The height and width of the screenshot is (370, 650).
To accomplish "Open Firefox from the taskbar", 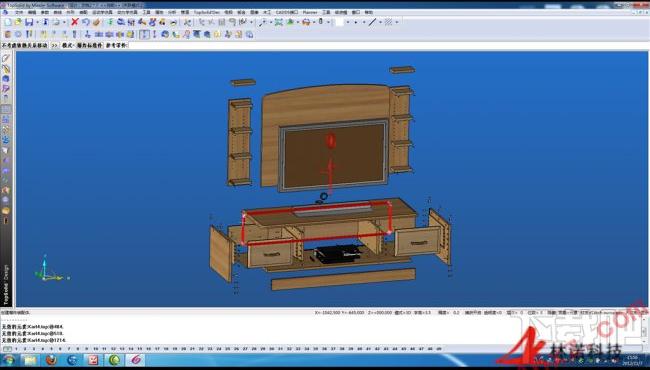I will tap(51, 360).
